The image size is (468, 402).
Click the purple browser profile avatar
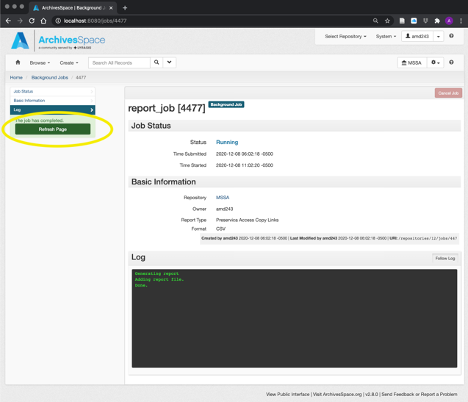pyautogui.click(x=449, y=21)
